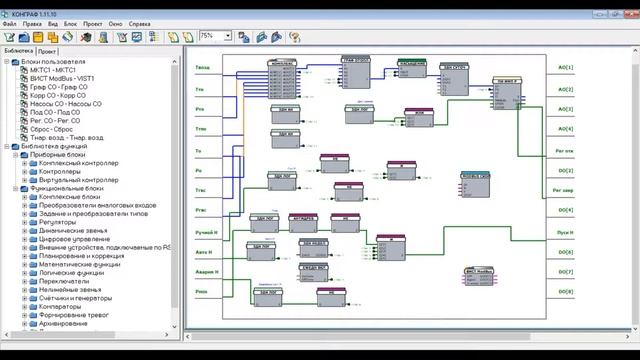
Task: Expand the Математические функции node
Action: click(24, 264)
